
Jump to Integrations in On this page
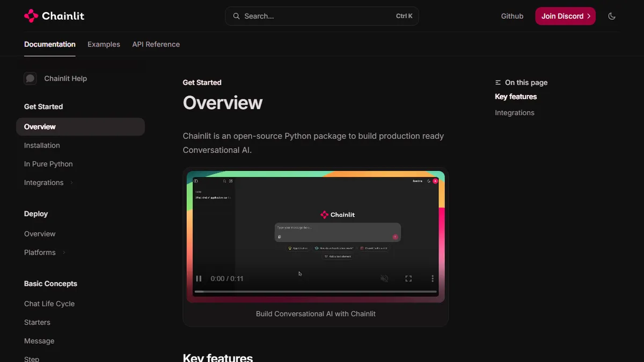coord(515,113)
